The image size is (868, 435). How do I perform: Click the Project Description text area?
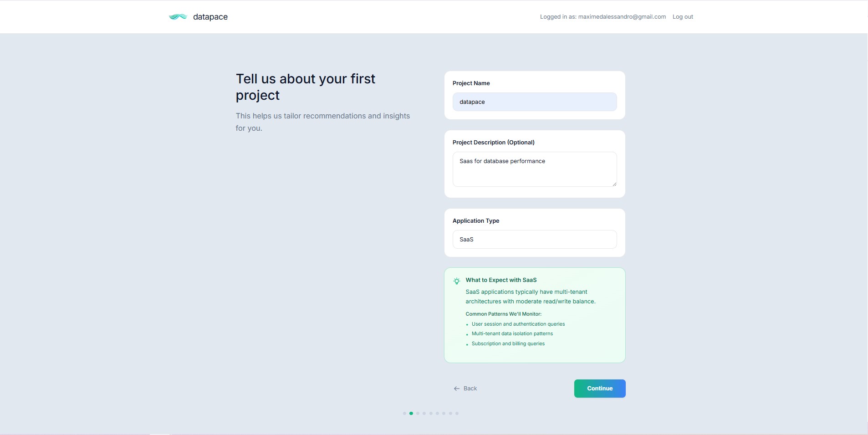[534, 169]
